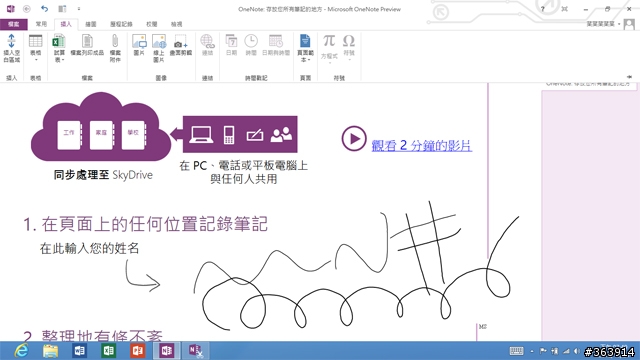640x360 pixels.
Task: Expand the Symbol (符號) dropdown arrow
Action: tap(349, 60)
